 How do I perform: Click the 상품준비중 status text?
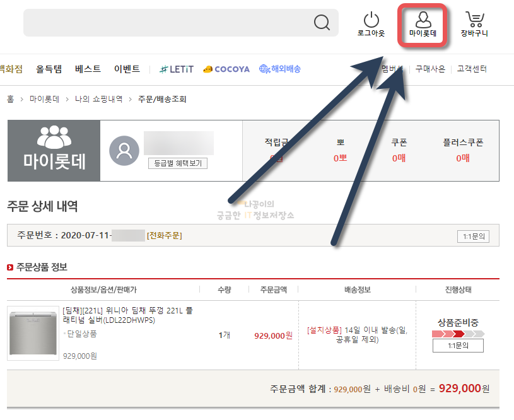pos(458,323)
